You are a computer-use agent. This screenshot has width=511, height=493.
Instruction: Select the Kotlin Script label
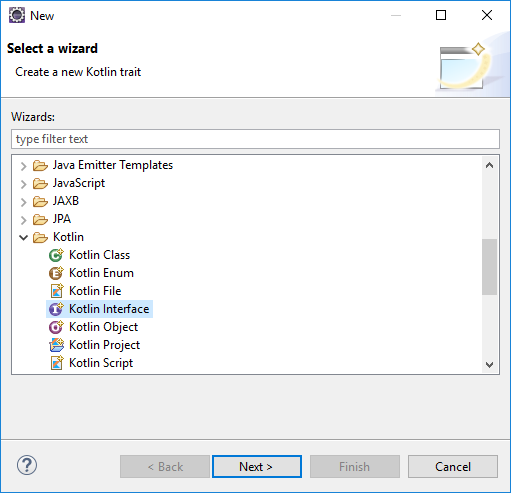tap(101, 363)
